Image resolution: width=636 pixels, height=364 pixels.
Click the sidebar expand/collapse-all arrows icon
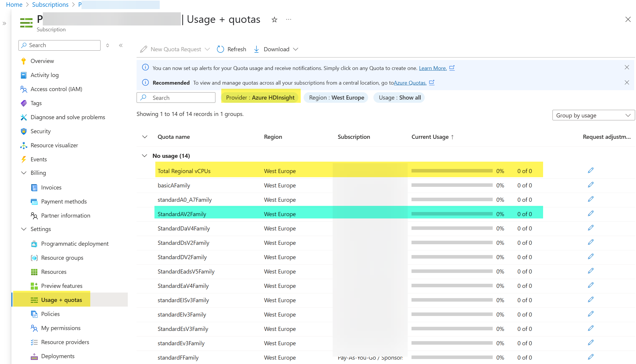tap(108, 45)
